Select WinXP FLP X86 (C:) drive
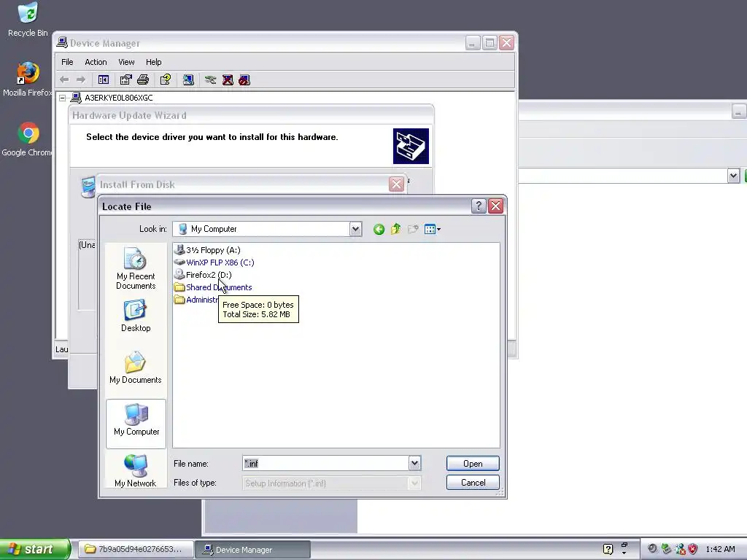747x560 pixels. 214,262
